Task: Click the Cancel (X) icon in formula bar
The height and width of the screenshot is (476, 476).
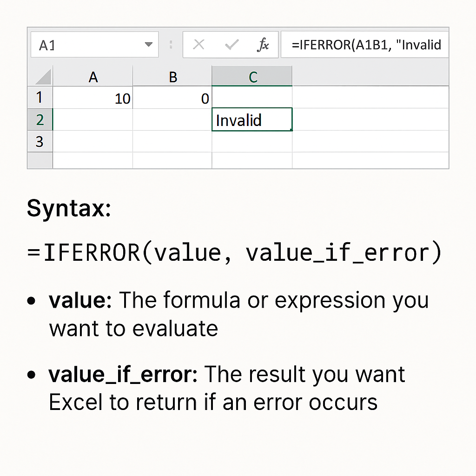Action: 199,45
